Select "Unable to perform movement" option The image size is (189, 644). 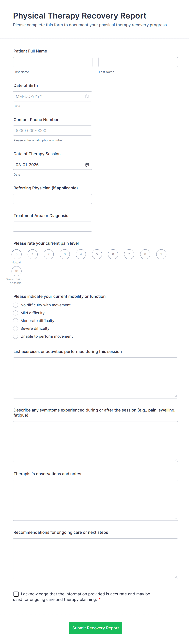[15, 336]
